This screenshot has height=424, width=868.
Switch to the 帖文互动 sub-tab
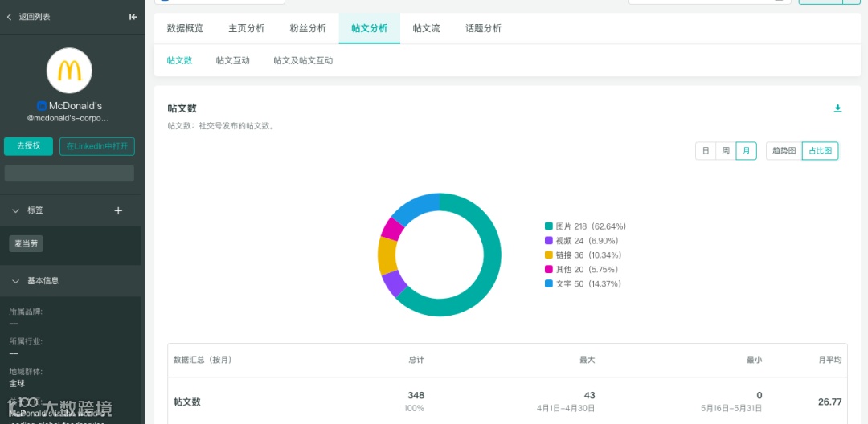pos(232,61)
